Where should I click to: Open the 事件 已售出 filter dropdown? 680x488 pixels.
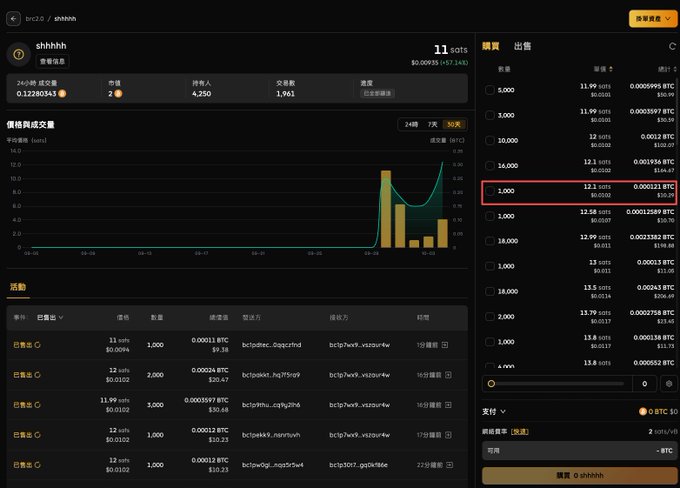coord(50,318)
